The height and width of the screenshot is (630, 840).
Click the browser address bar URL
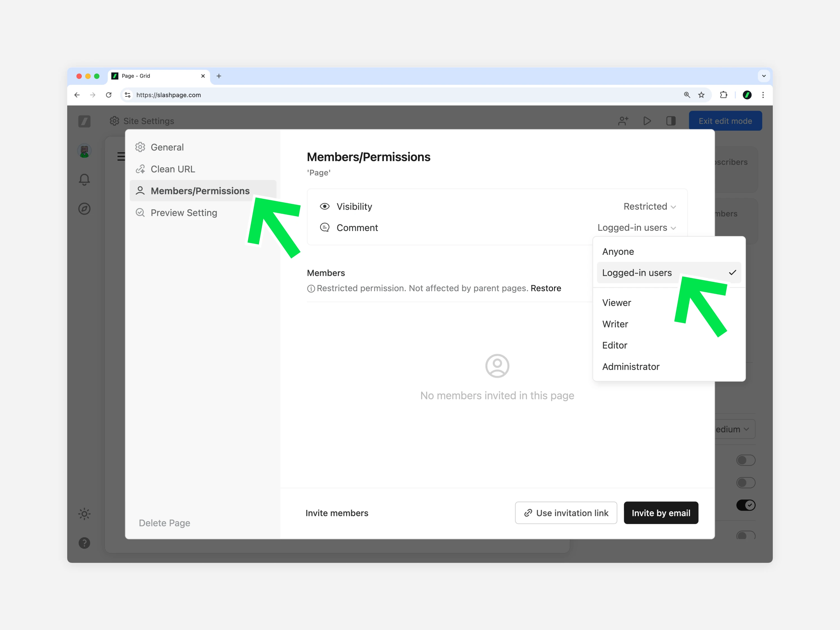169,95
